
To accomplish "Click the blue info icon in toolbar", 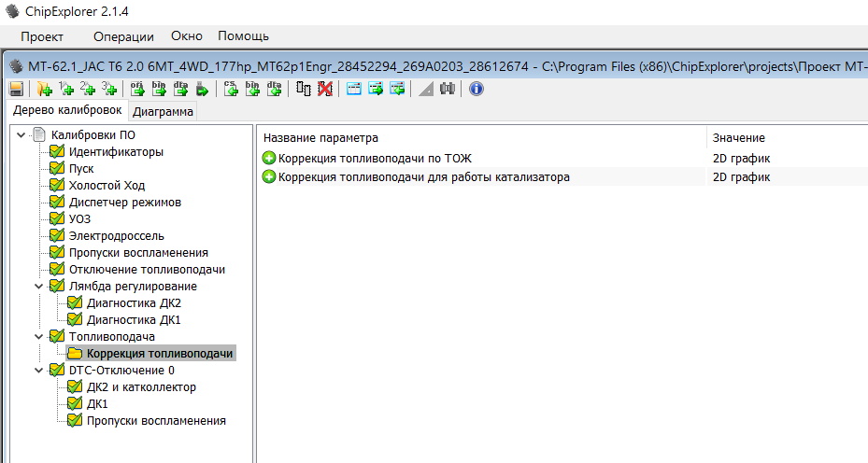I will (476, 89).
